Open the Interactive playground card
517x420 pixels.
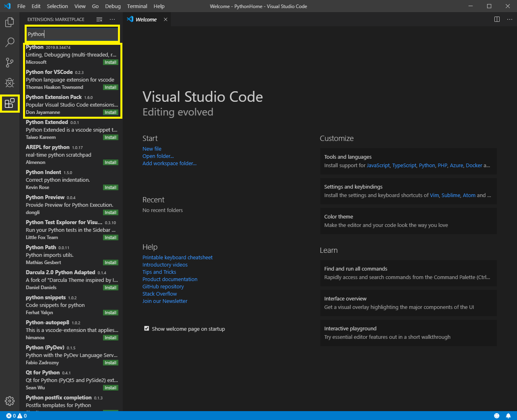pos(408,333)
